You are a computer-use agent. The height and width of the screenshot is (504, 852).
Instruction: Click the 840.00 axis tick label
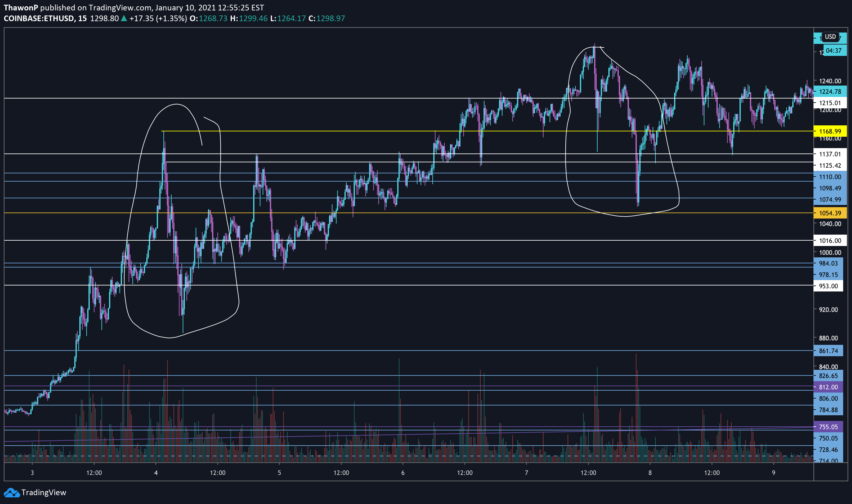829,367
